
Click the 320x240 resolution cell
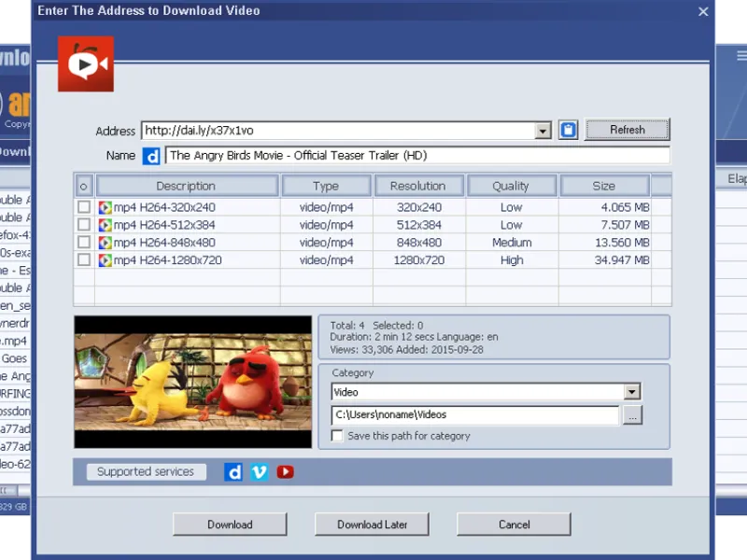(x=418, y=207)
